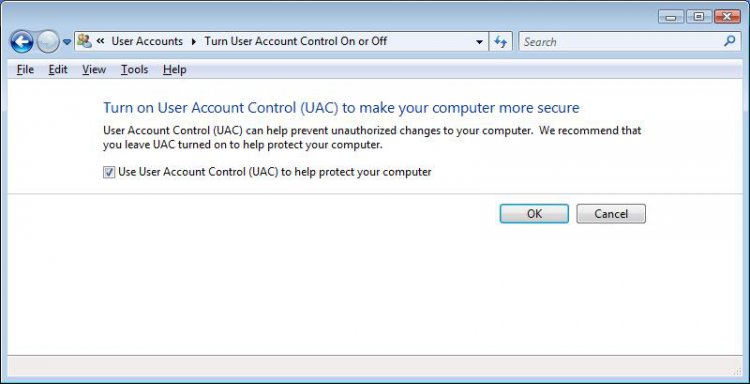
Task: Click the Refresh icon next to address bar
Action: coord(501,42)
